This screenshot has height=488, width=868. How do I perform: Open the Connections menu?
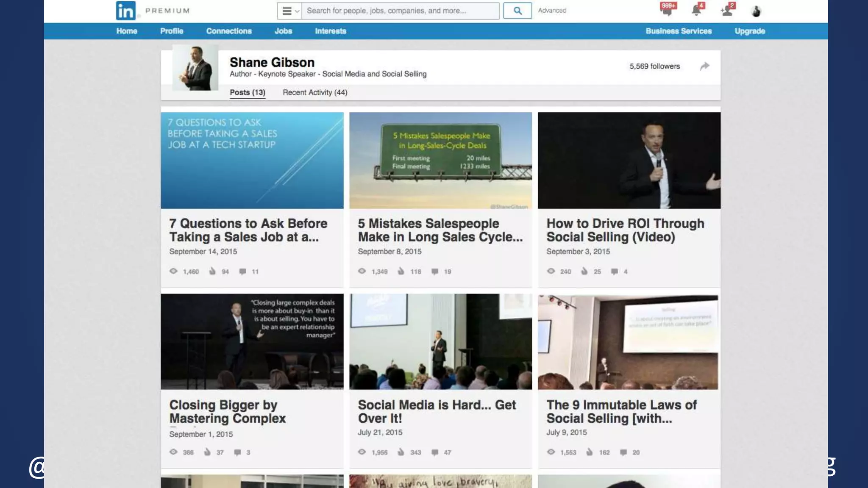click(x=228, y=31)
